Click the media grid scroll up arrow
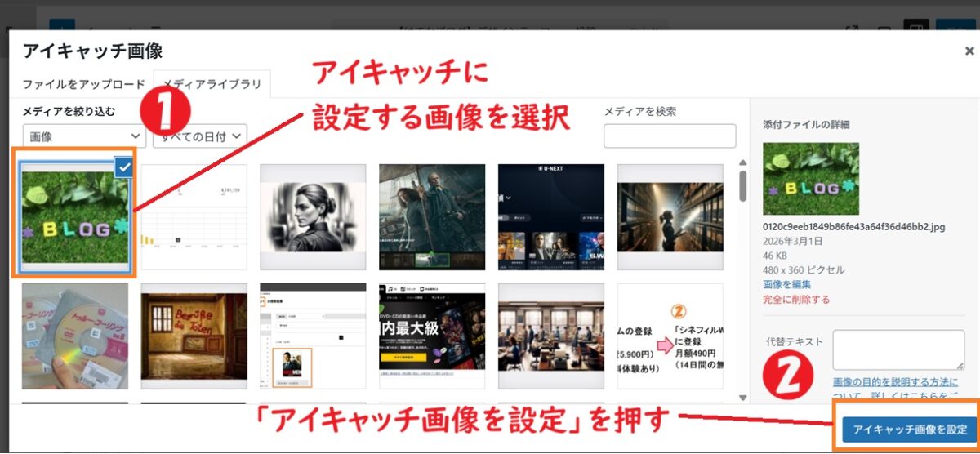This screenshot has width=980, height=454. pyautogui.click(x=742, y=162)
